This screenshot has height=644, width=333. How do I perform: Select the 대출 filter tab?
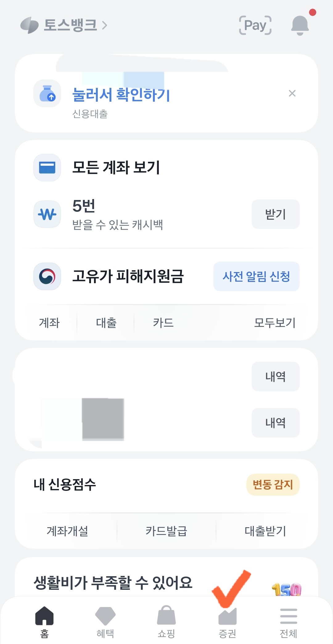click(x=106, y=323)
